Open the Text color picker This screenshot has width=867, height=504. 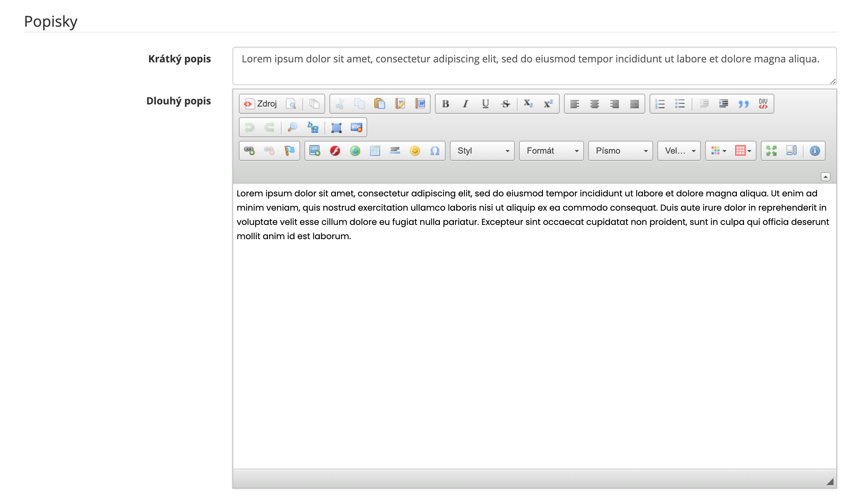click(x=719, y=151)
